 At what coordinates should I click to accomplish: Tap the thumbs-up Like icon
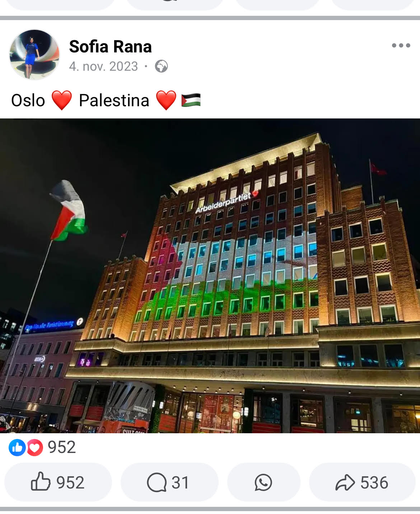[41, 482]
